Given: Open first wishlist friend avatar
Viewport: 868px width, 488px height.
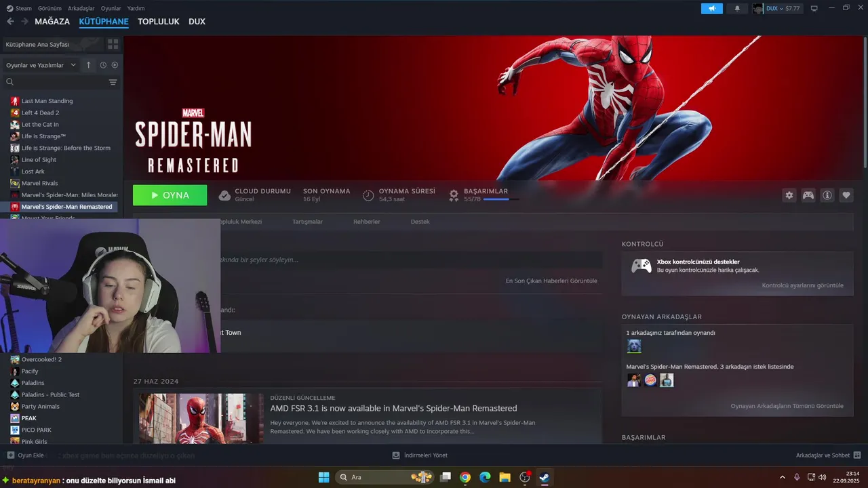Looking at the screenshot, I should (x=633, y=380).
